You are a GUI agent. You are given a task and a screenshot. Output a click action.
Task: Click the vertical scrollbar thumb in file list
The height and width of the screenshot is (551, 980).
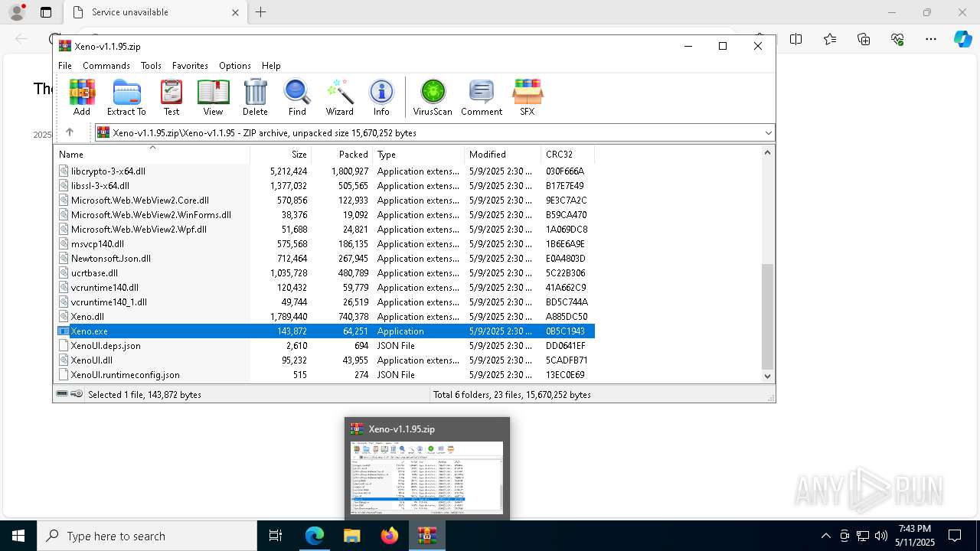(x=768, y=317)
